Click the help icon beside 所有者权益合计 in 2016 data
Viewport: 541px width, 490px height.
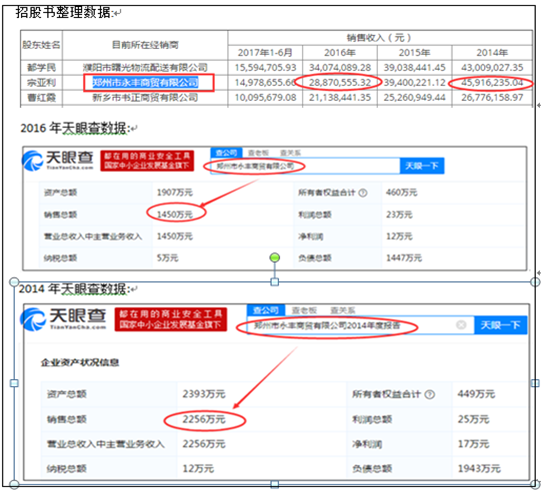click(x=363, y=193)
